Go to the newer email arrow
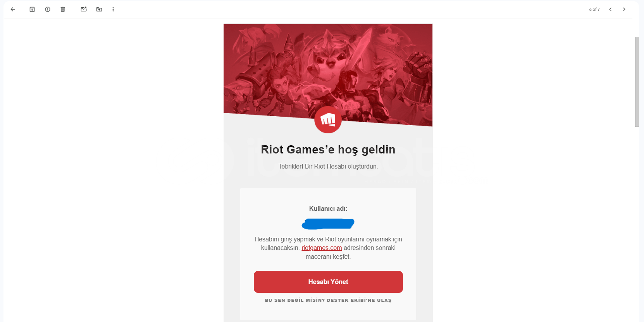644x322 pixels. [x=610, y=9]
